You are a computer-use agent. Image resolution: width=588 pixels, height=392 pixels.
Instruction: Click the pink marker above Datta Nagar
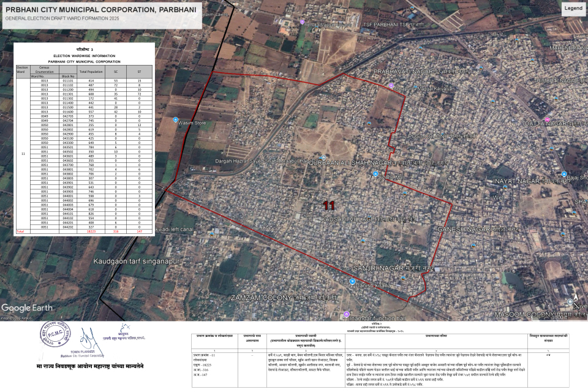pos(548,119)
